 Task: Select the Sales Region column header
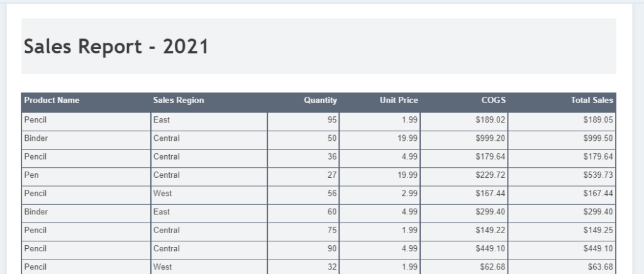tap(179, 101)
